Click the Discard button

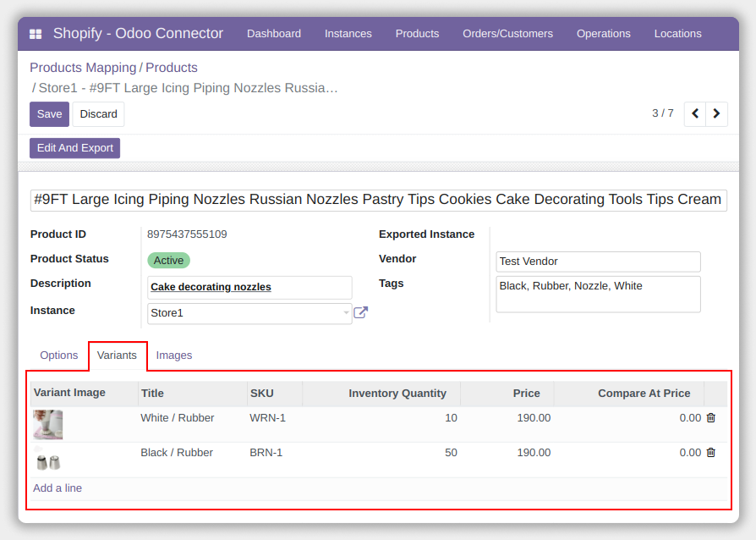(x=98, y=114)
